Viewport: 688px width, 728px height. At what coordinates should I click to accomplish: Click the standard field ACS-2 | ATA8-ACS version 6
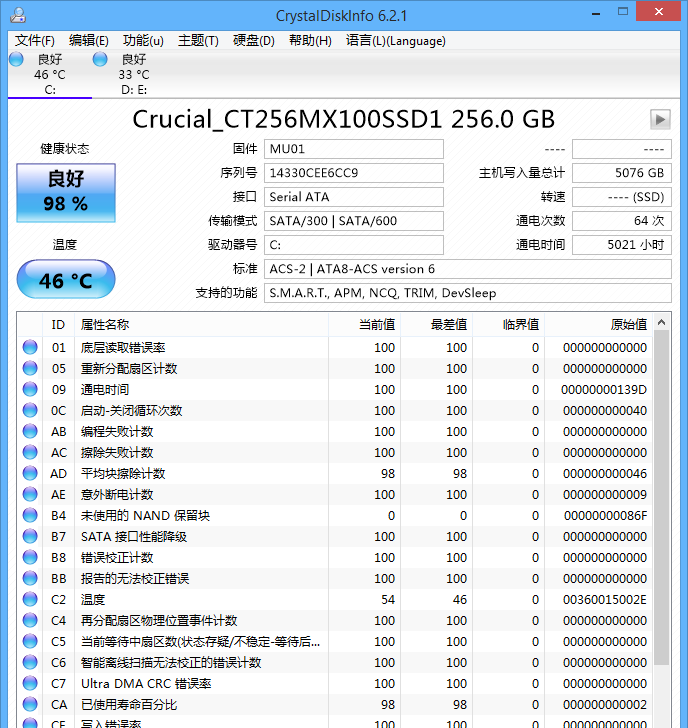pyautogui.click(x=467, y=269)
